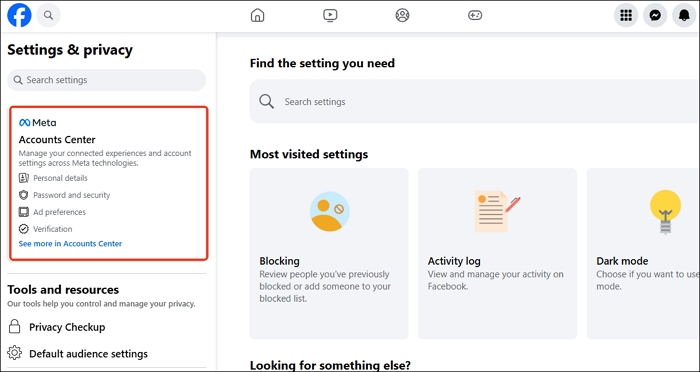Click the Privacy Checkup lock icon
The image size is (700, 372).
click(x=15, y=326)
